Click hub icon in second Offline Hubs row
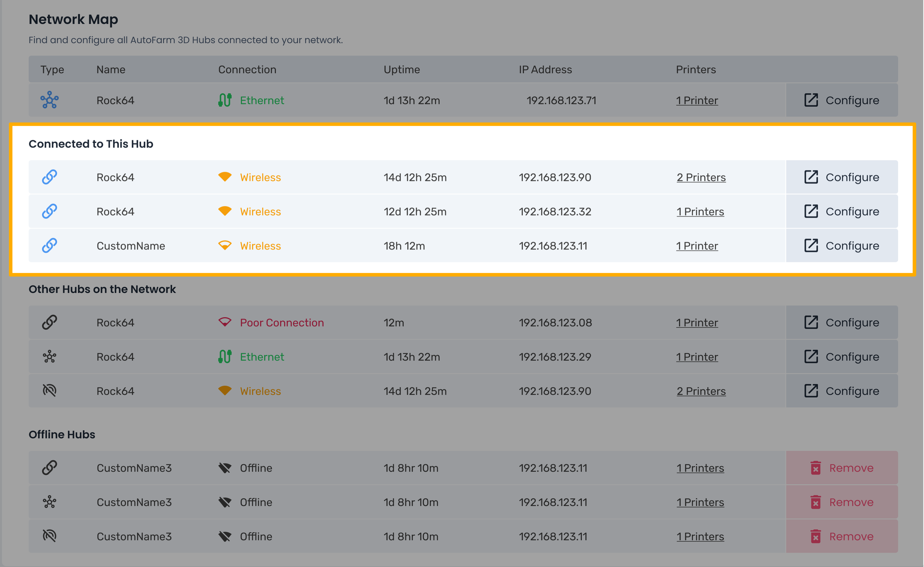This screenshot has width=924, height=567. pyautogui.click(x=50, y=502)
